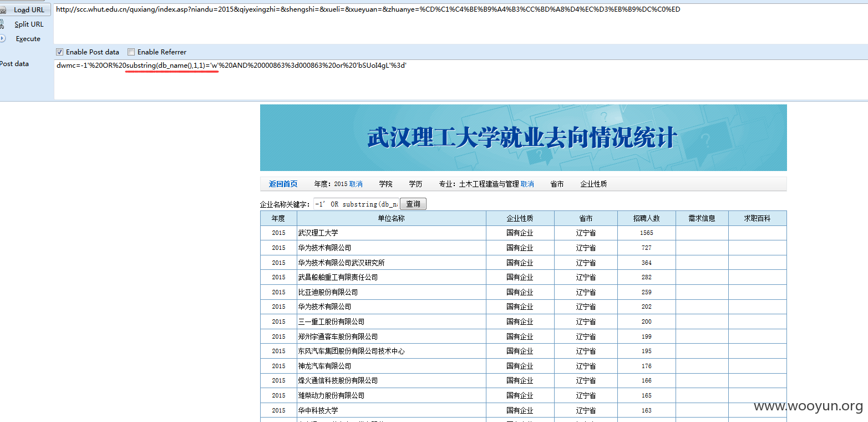Click the 企业名称关键字 search input

(x=356, y=204)
